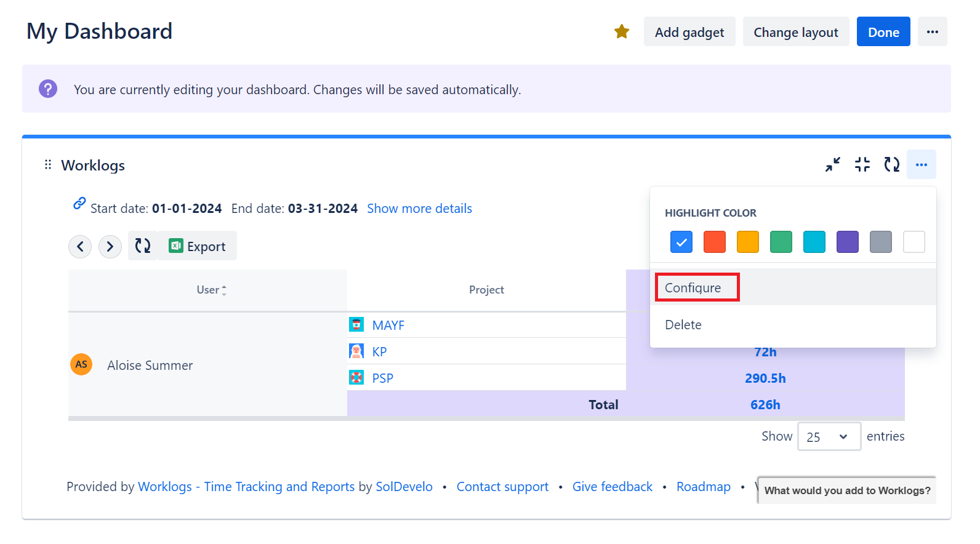Click the link icon before Start date
The height and width of the screenshot is (544, 980).
[79, 203]
